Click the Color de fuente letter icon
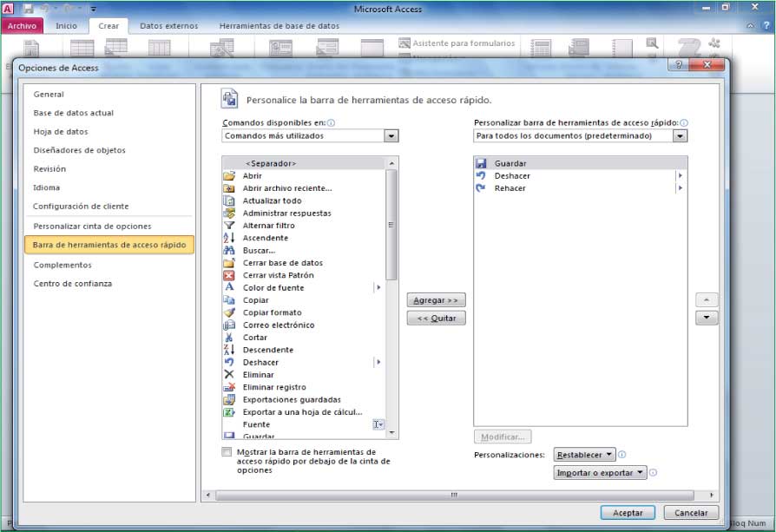Screen dimensions: 776x532 click(228, 287)
